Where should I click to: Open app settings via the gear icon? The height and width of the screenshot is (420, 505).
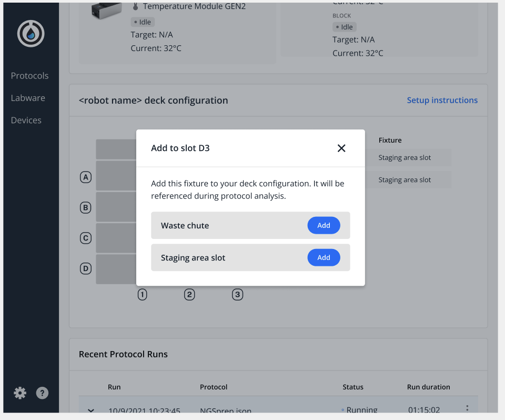(x=19, y=393)
